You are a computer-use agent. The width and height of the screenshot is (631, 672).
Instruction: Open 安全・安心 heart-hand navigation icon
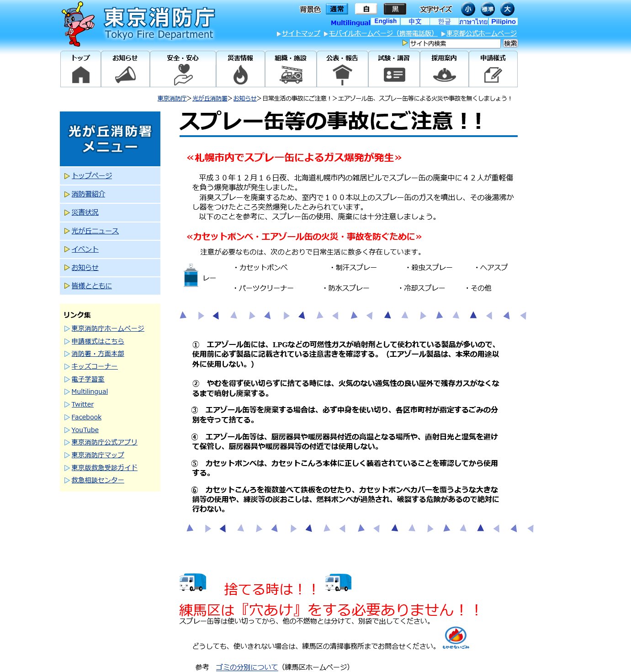183,69
